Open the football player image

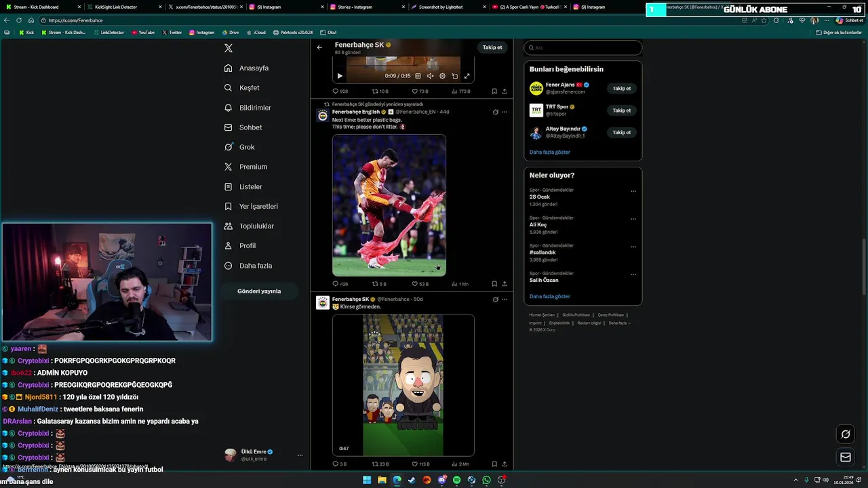coord(389,205)
